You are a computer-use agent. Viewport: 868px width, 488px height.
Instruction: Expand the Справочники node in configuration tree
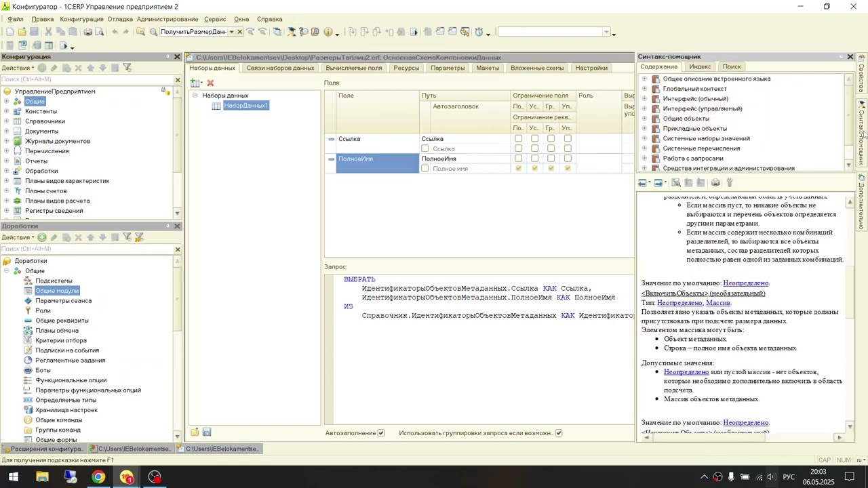[7, 121]
